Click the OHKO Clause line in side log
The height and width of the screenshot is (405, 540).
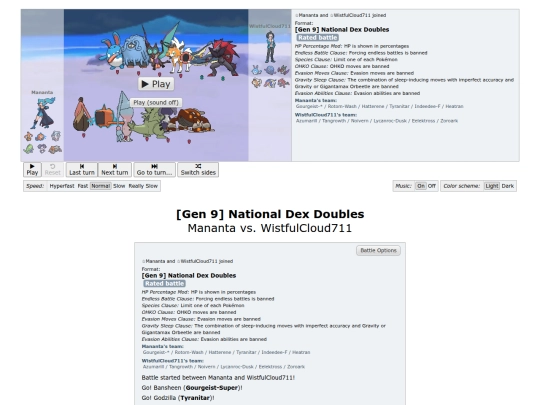[342, 66]
